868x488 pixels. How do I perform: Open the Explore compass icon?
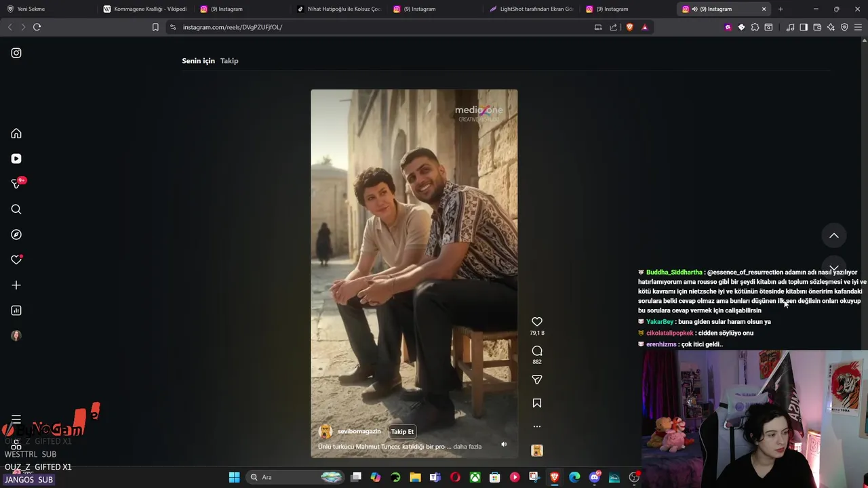pyautogui.click(x=16, y=235)
